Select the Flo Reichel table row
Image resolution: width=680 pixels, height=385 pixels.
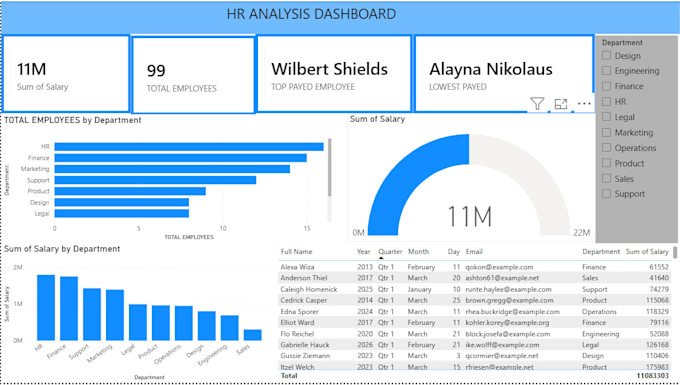point(474,334)
